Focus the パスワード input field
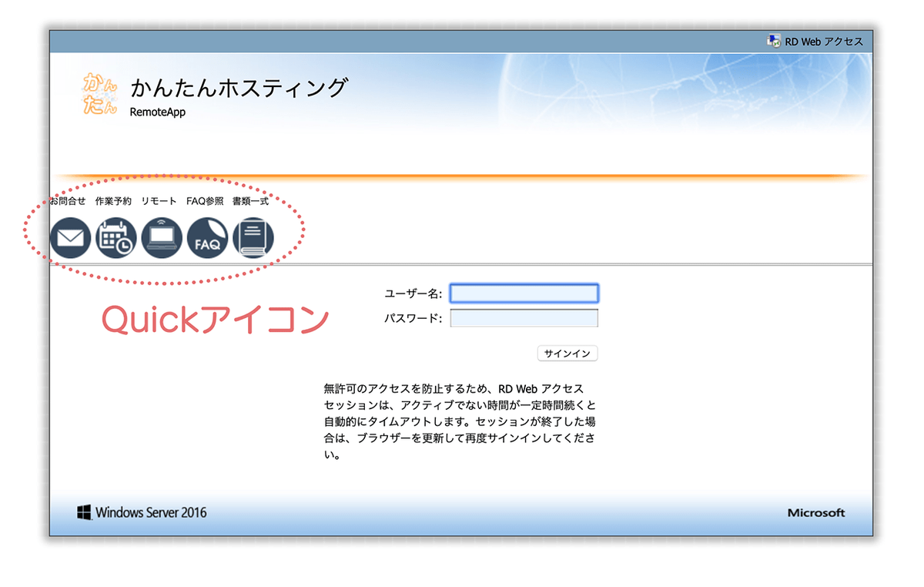This screenshot has height=587, width=924. click(524, 318)
